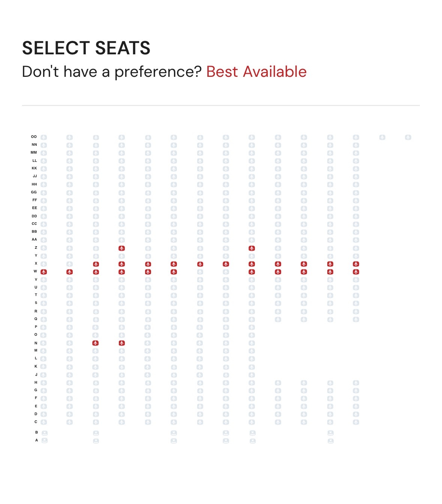Pick the leftmost seat in row C
This screenshot has height=504, width=442.
[43, 422]
